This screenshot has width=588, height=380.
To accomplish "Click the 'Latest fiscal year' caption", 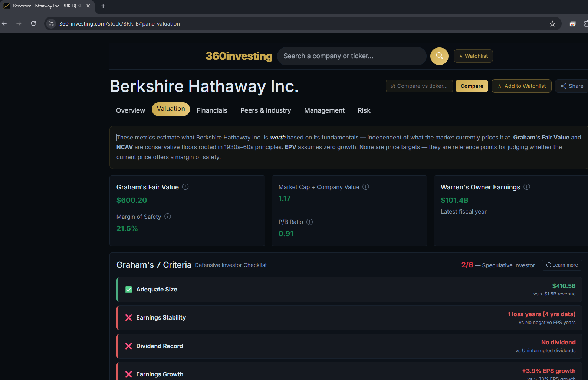I will [464, 212].
